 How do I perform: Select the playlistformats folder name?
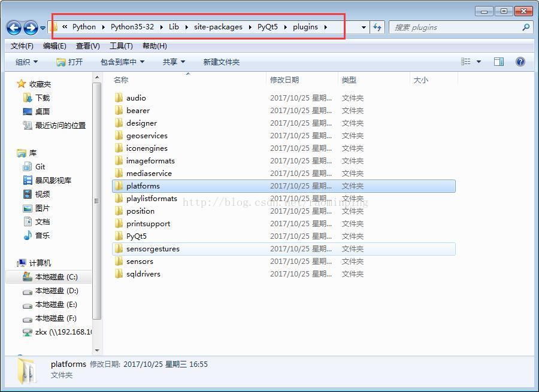pyautogui.click(x=152, y=199)
